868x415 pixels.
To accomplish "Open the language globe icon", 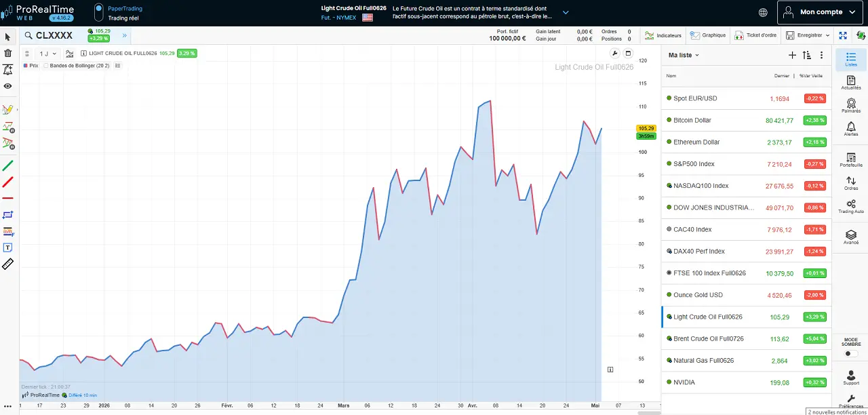I will click(x=763, y=12).
